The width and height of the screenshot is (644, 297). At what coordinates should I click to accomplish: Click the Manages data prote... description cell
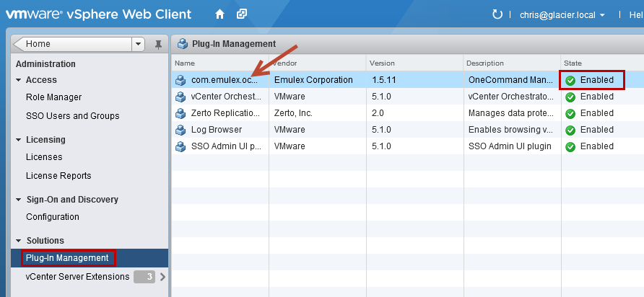[511, 113]
